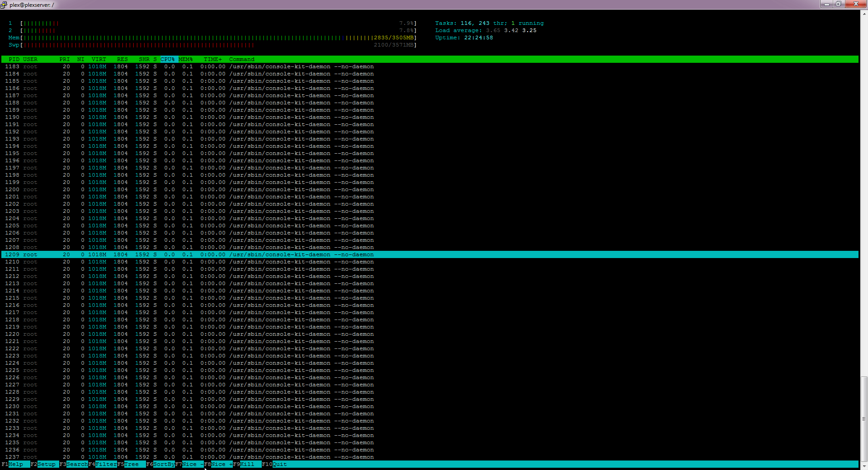Click F8 Nice + to raise niceness
This screenshot has width=868, height=470.
pos(218,465)
